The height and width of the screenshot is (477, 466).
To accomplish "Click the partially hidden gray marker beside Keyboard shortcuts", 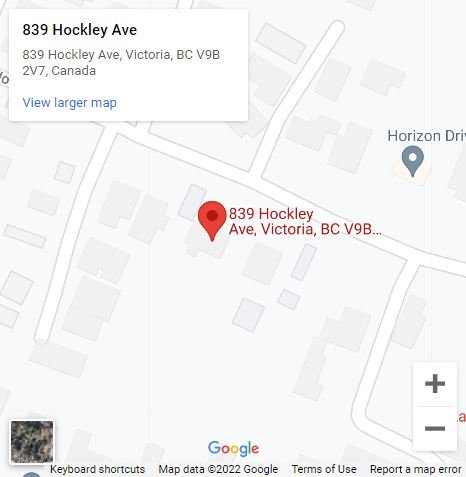I will tap(32, 474).
